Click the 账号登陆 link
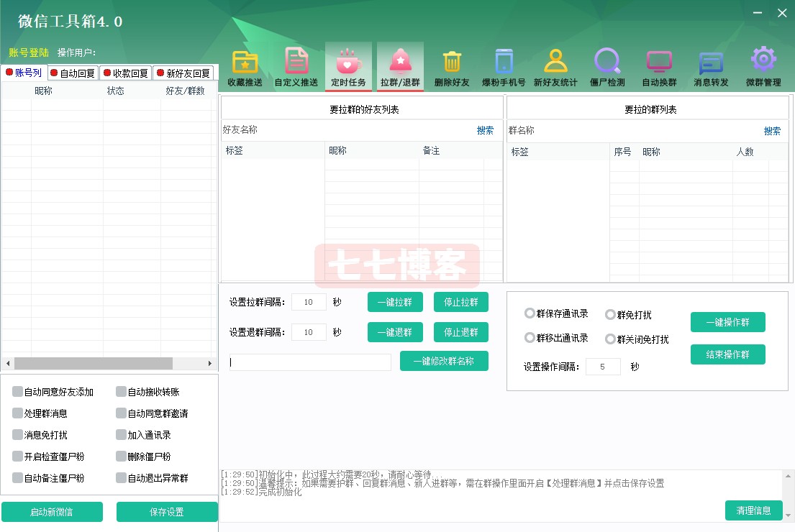Screen dimensions: 795x532 (x=28, y=52)
